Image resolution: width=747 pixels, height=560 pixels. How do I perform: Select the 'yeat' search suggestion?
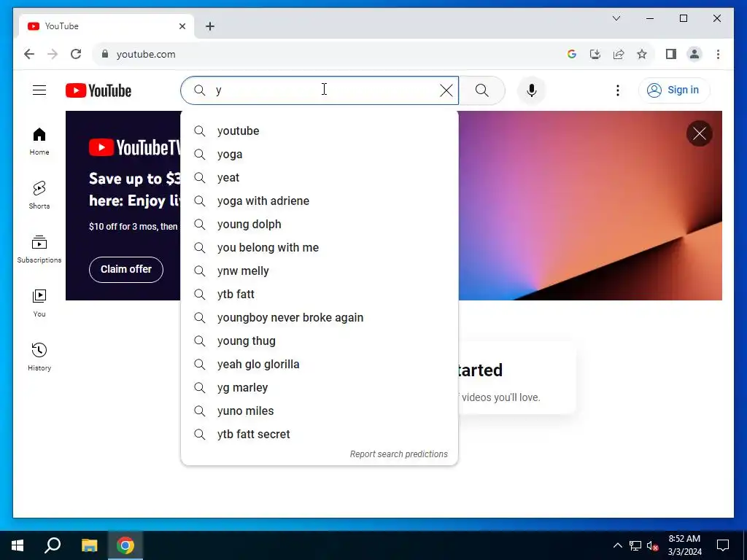[320, 178]
